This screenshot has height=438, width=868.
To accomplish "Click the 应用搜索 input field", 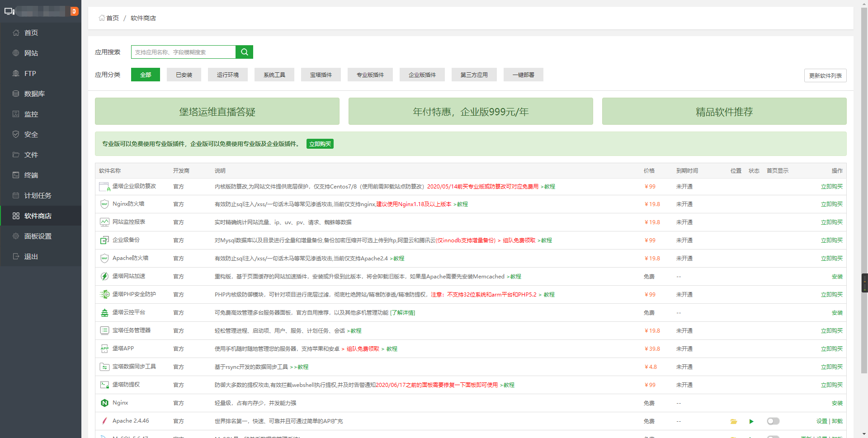I will pos(184,52).
